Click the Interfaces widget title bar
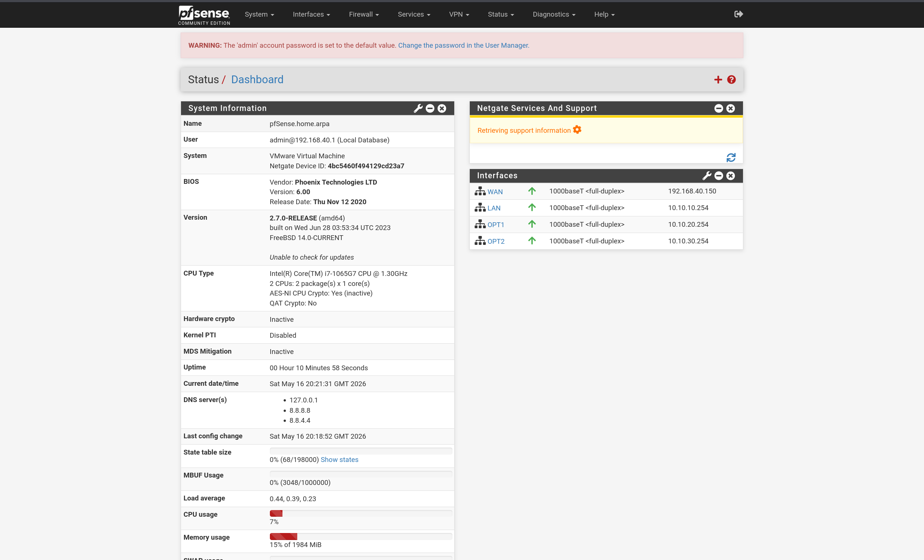This screenshot has height=560, width=924. pos(606,176)
